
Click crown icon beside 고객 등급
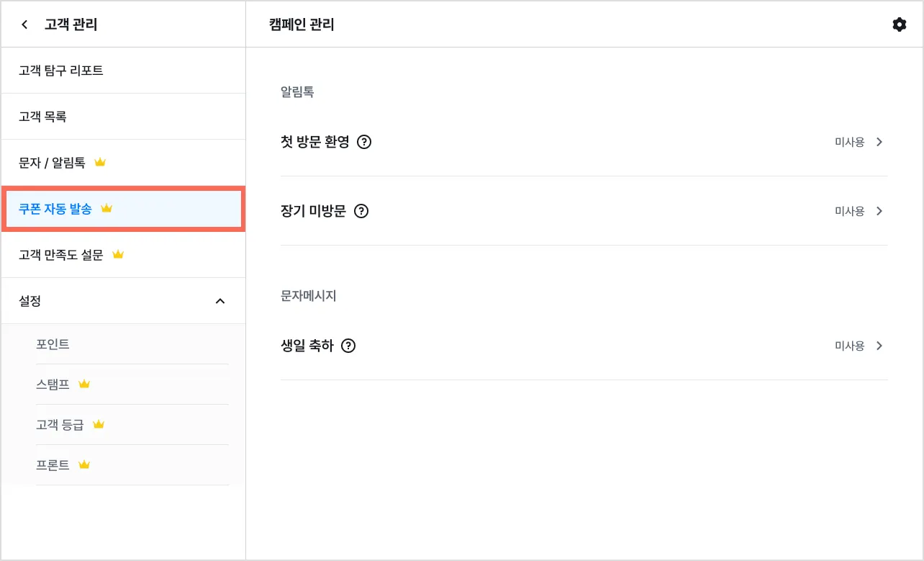99,424
